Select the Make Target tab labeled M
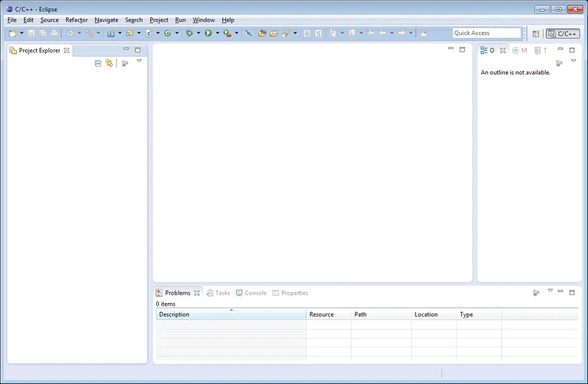Viewport: 588px width, 384px height. click(x=520, y=50)
